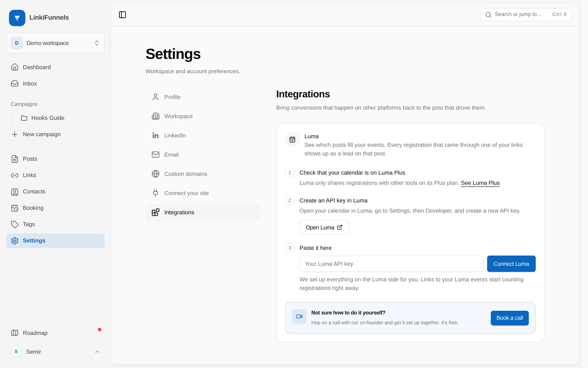Follow the See Luma Plus link
The image size is (588, 368).
click(x=480, y=183)
